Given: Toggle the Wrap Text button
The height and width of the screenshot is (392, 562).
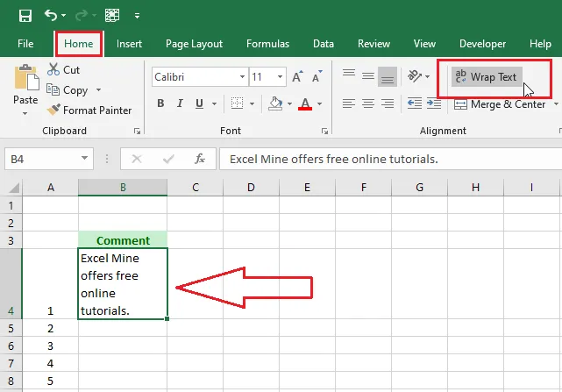Looking at the screenshot, I should 487,77.
